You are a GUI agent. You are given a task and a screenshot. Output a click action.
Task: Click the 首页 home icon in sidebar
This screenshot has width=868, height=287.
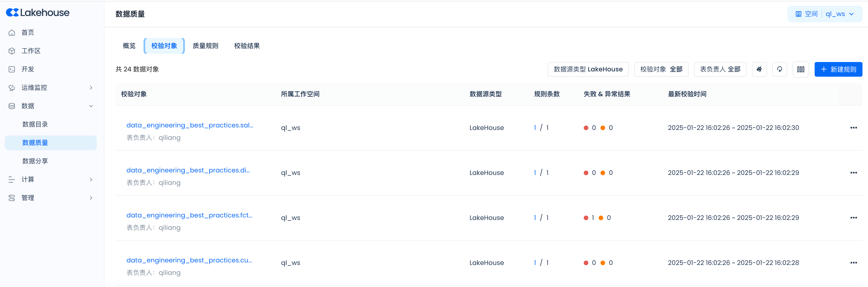click(12, 33)
